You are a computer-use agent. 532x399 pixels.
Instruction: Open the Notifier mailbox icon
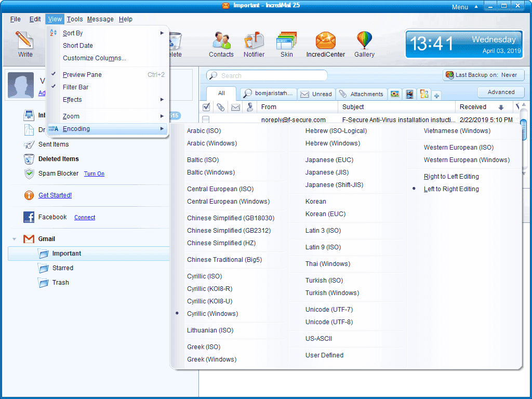[x=254, y=40]
